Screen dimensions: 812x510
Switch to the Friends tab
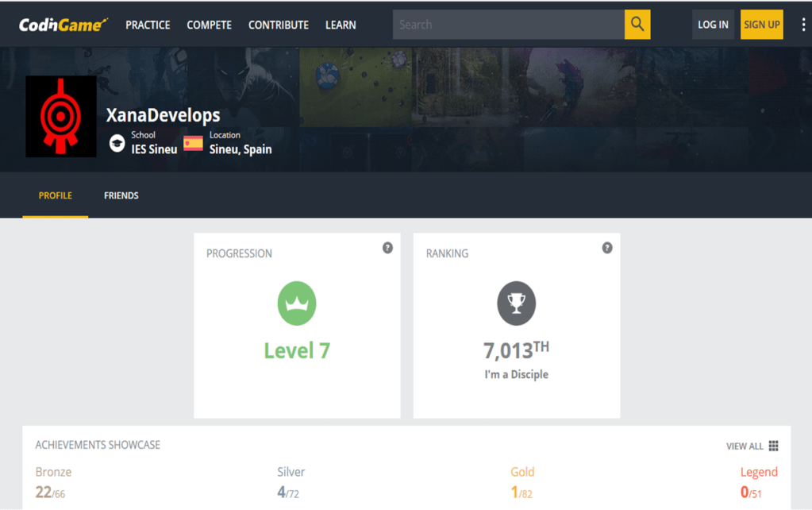121,195
